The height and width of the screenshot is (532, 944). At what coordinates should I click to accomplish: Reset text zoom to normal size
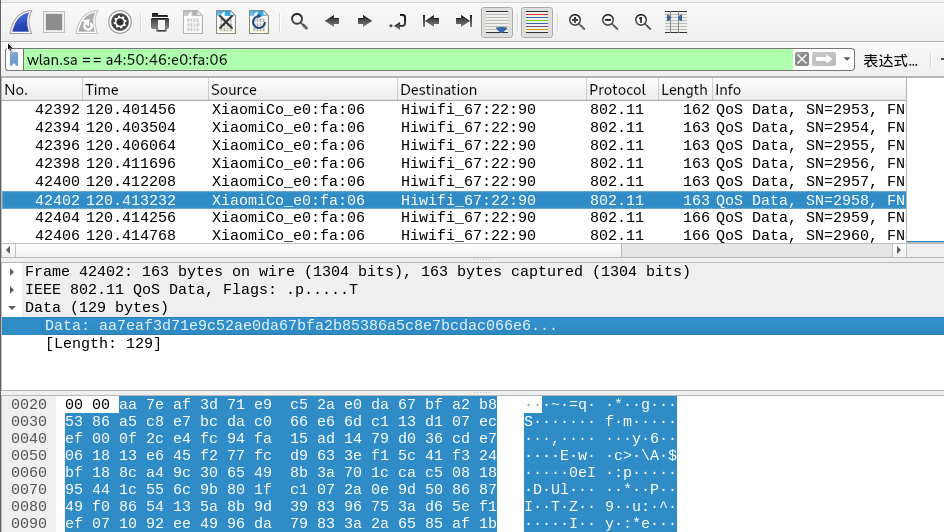tap(643, 22)
